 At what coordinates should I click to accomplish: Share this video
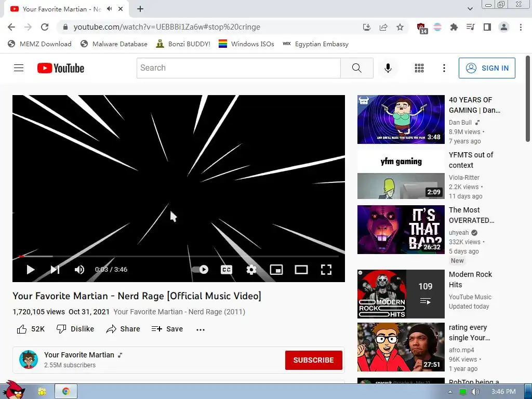point(123,329)
